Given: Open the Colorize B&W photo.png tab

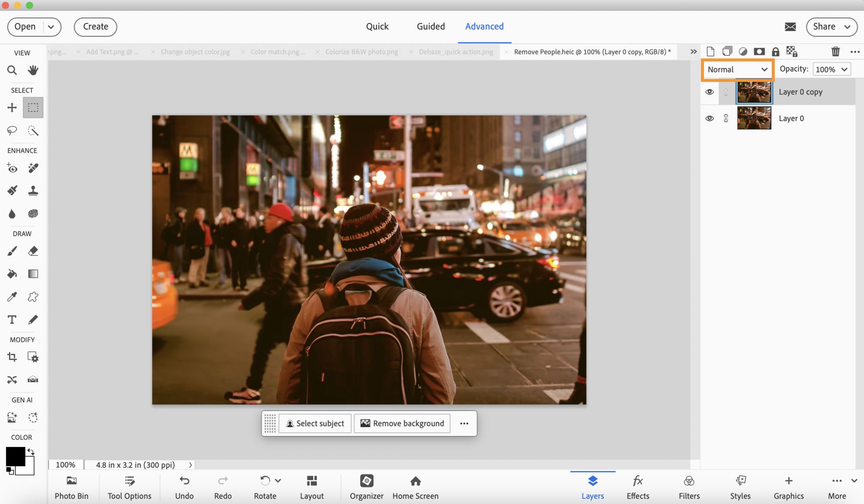Looking at the screenshot, I should 361,52.
